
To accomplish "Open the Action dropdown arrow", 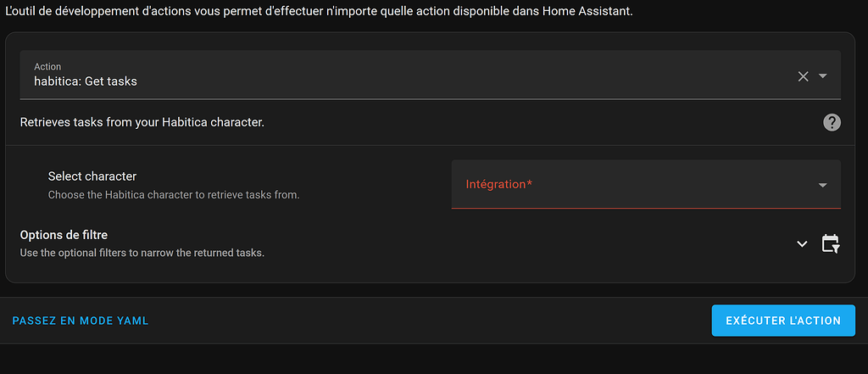I will (822, 76).
